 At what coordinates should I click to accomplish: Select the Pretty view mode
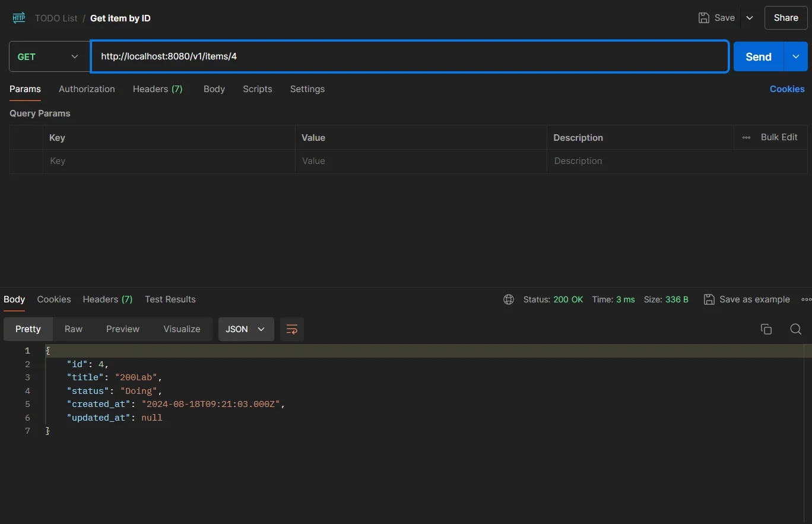click(x=28, y=329)
